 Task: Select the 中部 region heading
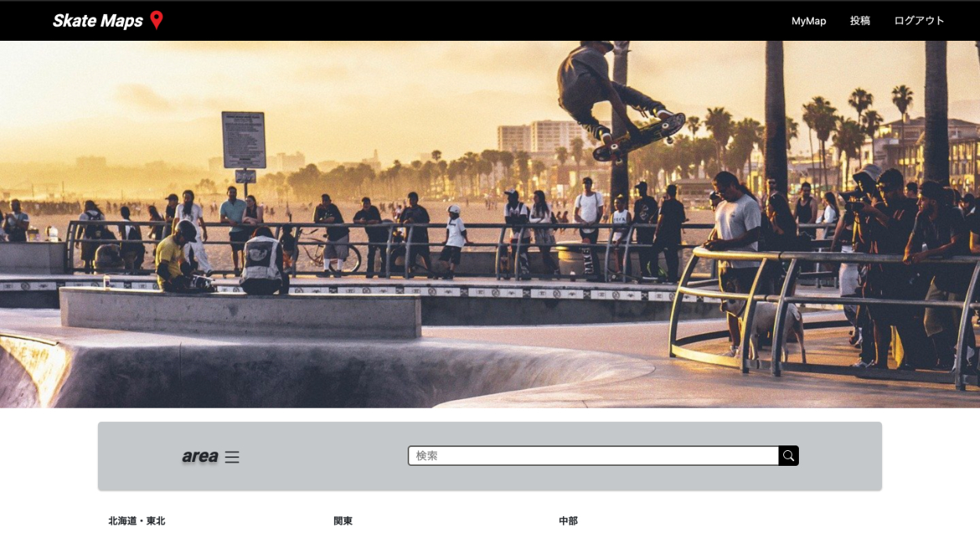coord(568,521)
